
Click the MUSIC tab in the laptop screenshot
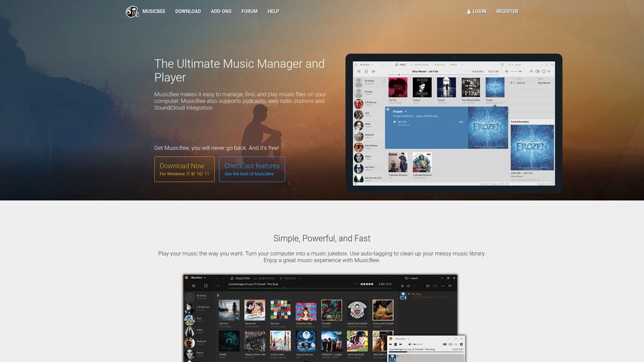pos(401,64)
